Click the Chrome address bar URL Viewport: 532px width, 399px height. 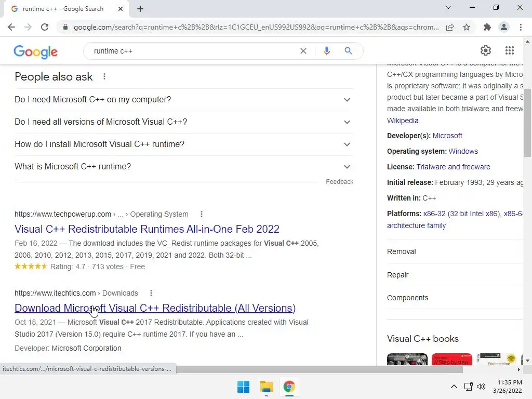click(x=256, y=27)
